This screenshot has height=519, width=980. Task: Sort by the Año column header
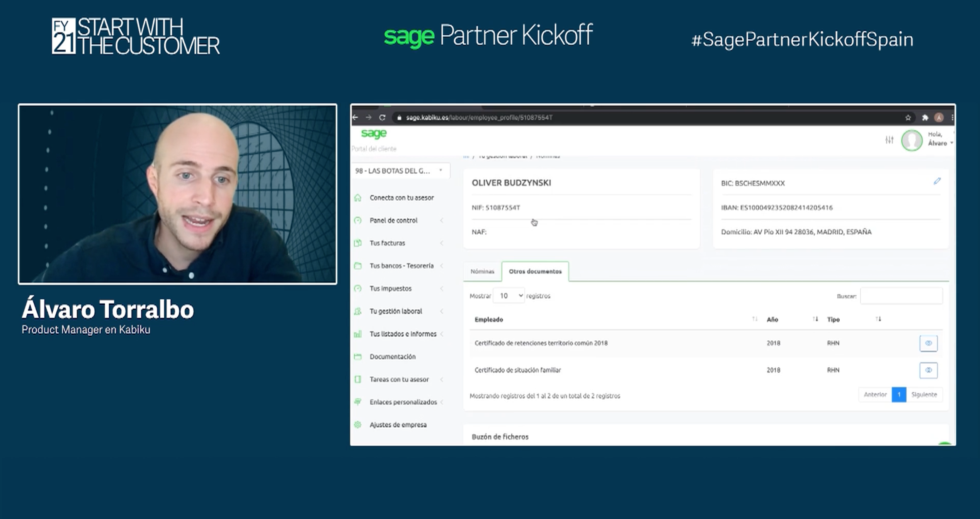pos(772,319)
